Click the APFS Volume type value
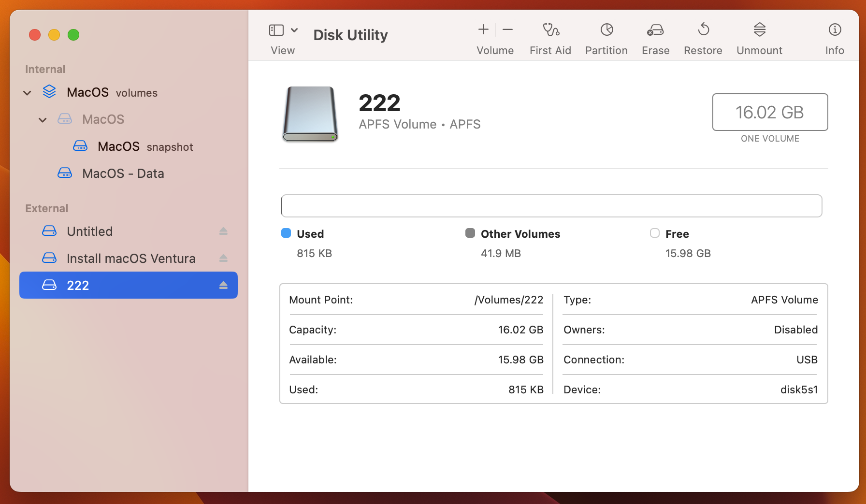Viewport: 866px width, 504px height. (x=784, y=300)
